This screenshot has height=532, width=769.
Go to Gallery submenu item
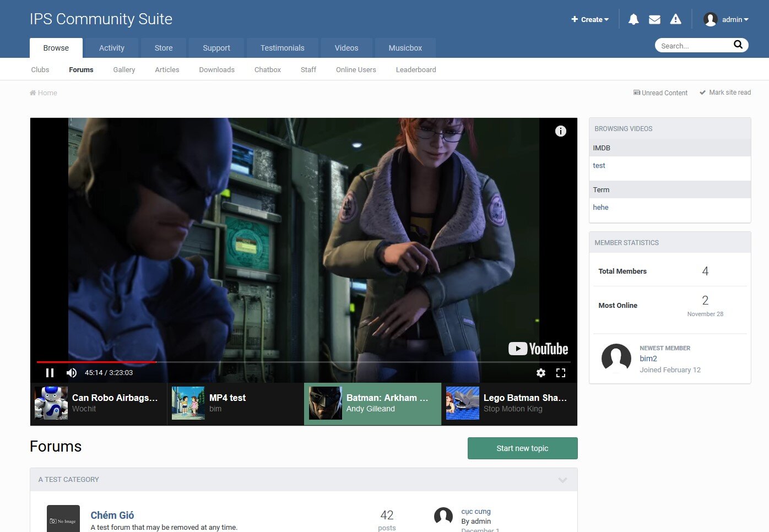(x=124, y=69)
